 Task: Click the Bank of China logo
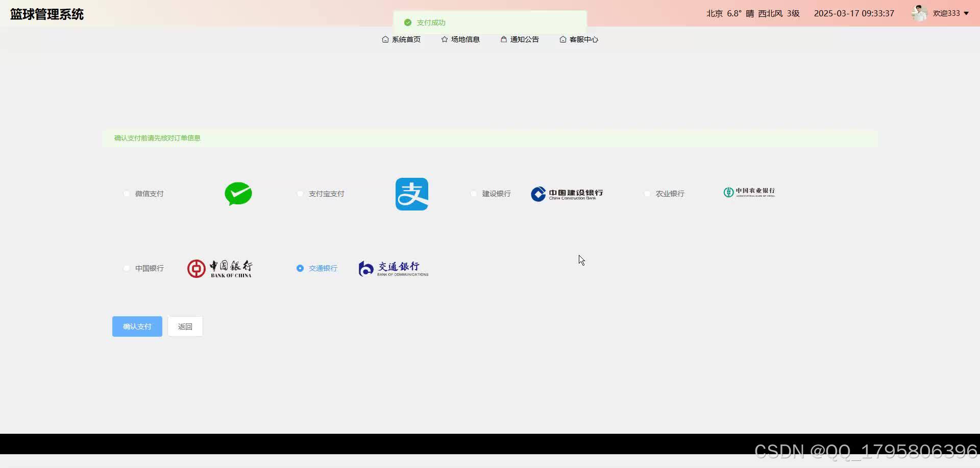219,268
